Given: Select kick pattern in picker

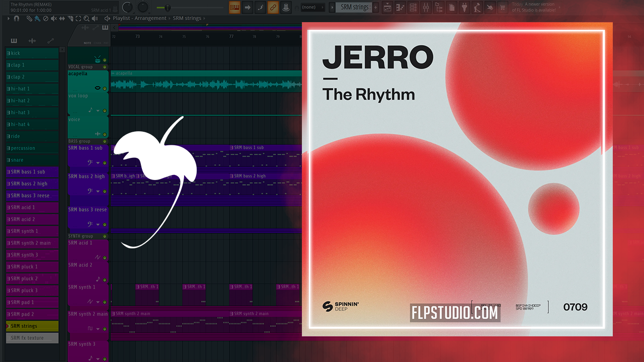Looking at the screenshot, I should (x=33, y=53).
